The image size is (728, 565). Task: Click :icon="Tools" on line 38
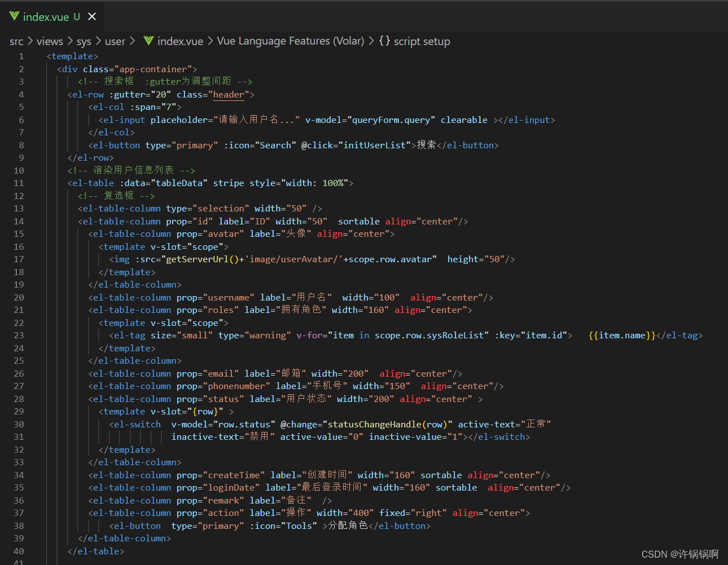point(283,526)
